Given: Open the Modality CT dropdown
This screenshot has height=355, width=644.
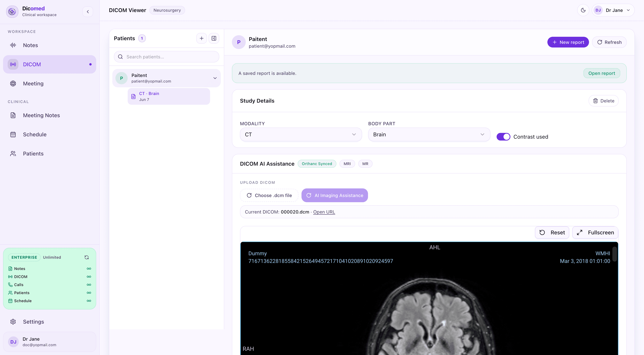Looking at the screenshot, I should click(301, 134).
